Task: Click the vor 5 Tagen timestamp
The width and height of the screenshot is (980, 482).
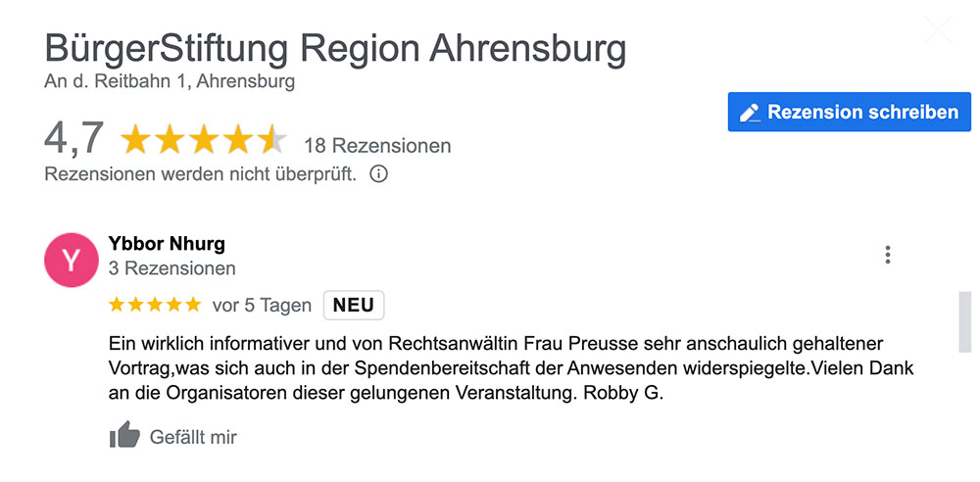Action: 262,306
